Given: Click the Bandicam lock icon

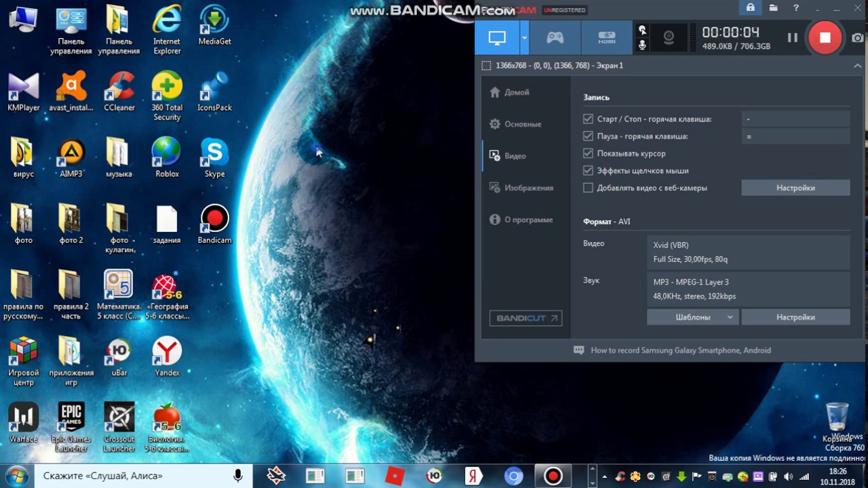Looking at the screenshot, I should click(x=750, y=7).
